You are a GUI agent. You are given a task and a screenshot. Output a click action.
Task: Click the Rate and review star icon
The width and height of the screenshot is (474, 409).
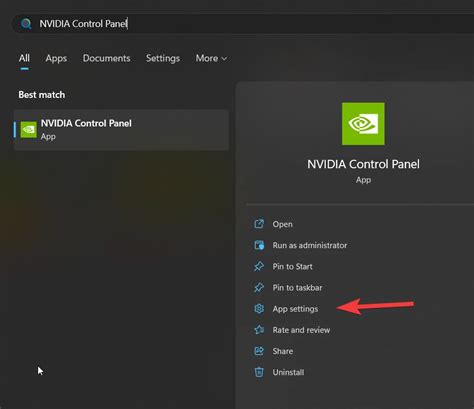(x=259, y=330)
